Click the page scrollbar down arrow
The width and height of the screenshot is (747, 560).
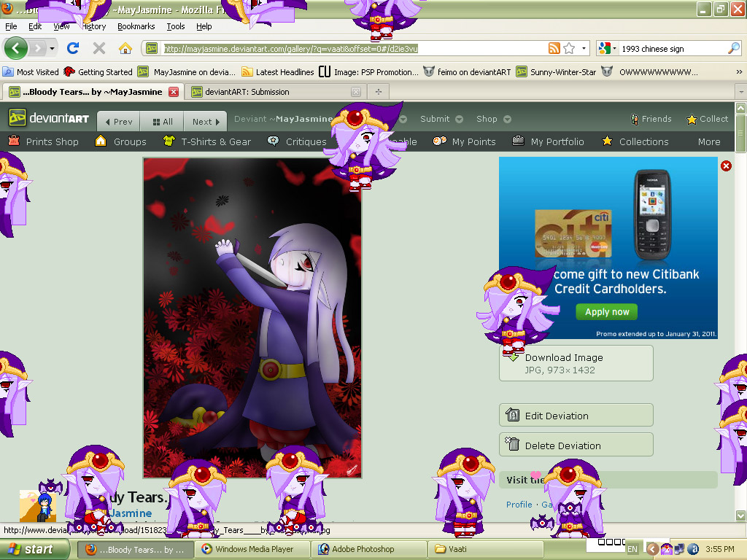pos(741,516)
